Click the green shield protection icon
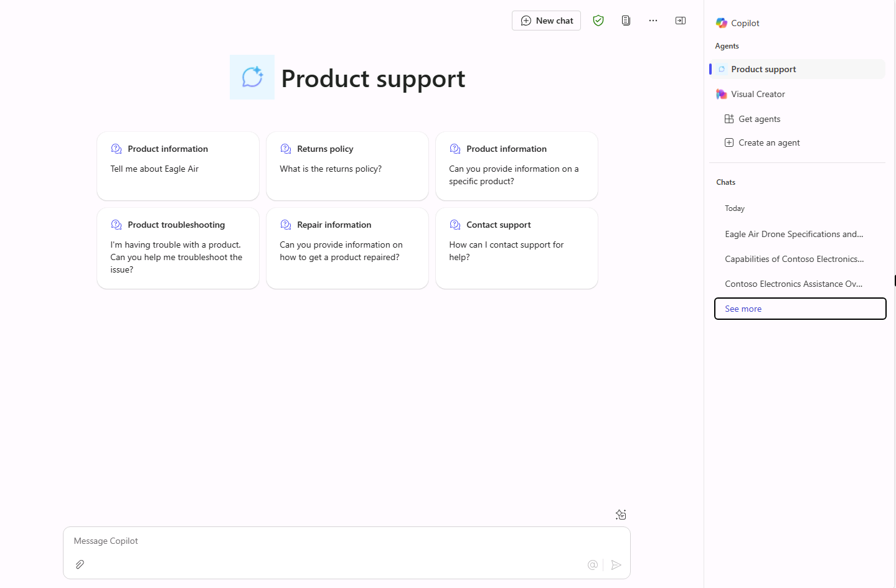896x588 pixels. (x=598, y=21)
